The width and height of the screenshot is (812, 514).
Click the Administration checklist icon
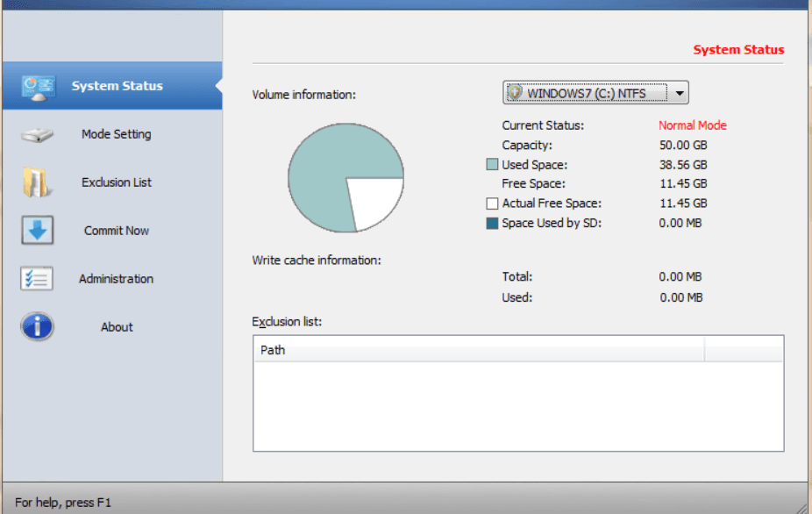37,278
